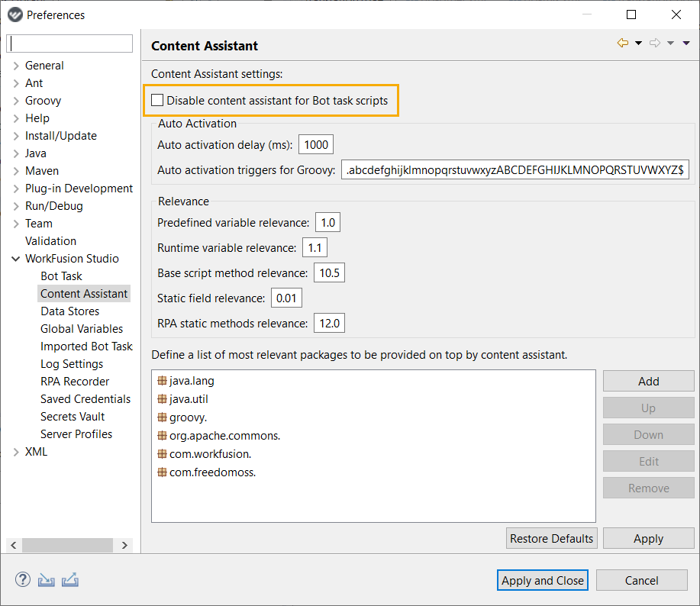The height and width of the screenshot is (606, 700).
Task: Select the Validation tree item
Action: point(50,241)
